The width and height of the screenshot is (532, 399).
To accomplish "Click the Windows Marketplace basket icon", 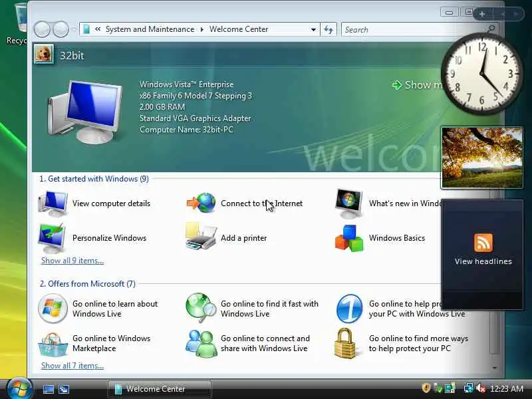I will coord(53,344).
